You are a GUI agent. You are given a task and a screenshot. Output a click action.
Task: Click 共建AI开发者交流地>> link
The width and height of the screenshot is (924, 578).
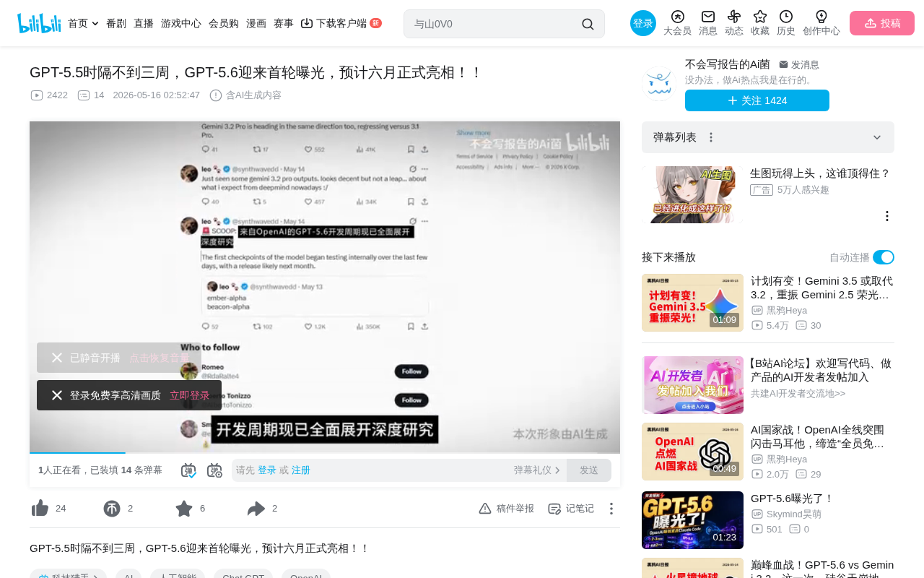(798, 393)
